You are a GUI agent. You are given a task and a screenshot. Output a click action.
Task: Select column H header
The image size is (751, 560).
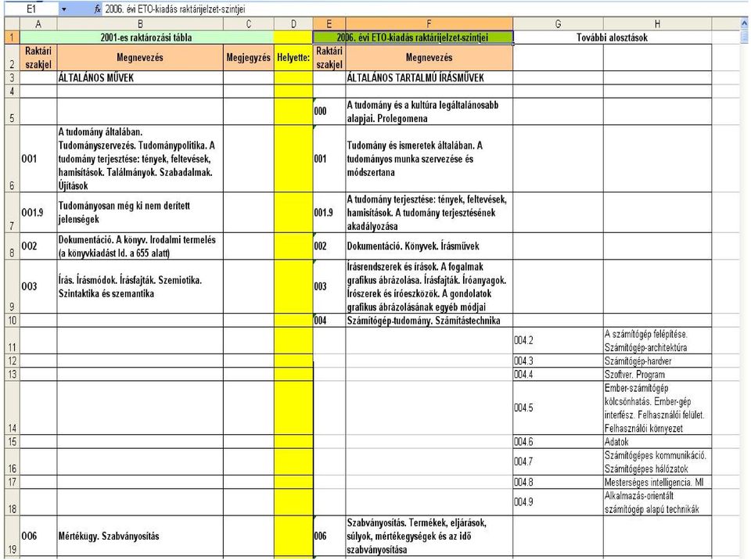(x=657, y=24)
